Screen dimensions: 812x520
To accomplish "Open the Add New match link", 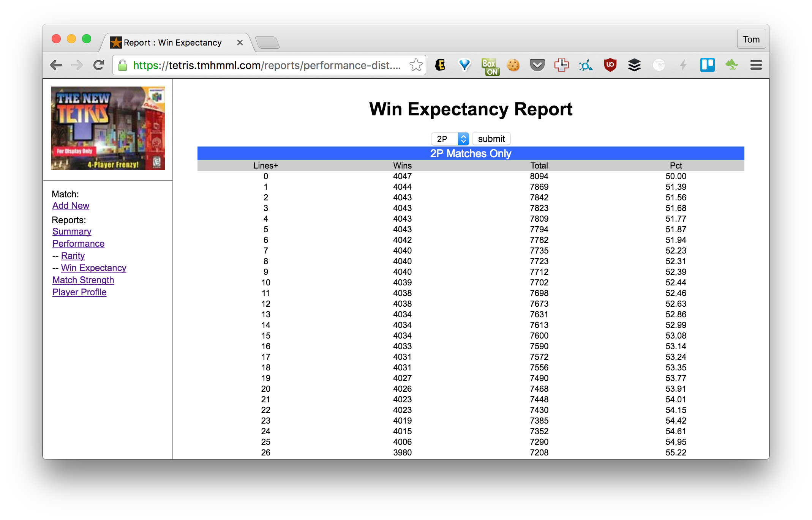I will [x=71, y=206].
